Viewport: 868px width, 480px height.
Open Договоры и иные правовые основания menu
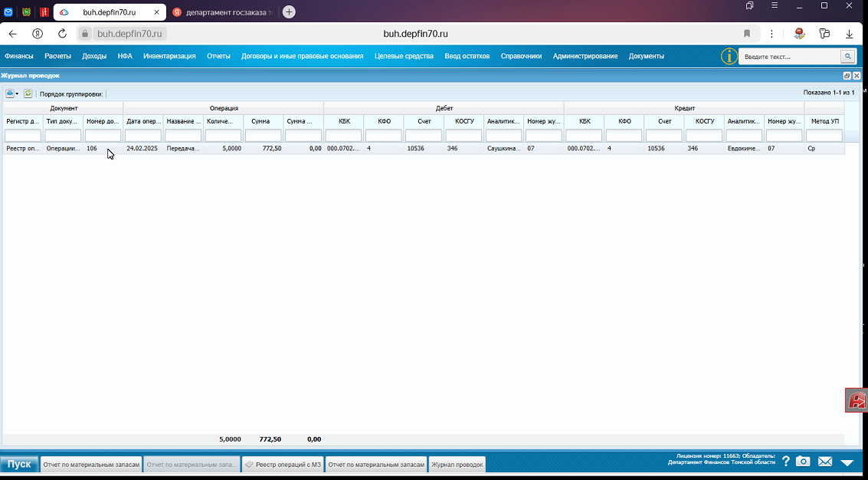coord(303,56)
